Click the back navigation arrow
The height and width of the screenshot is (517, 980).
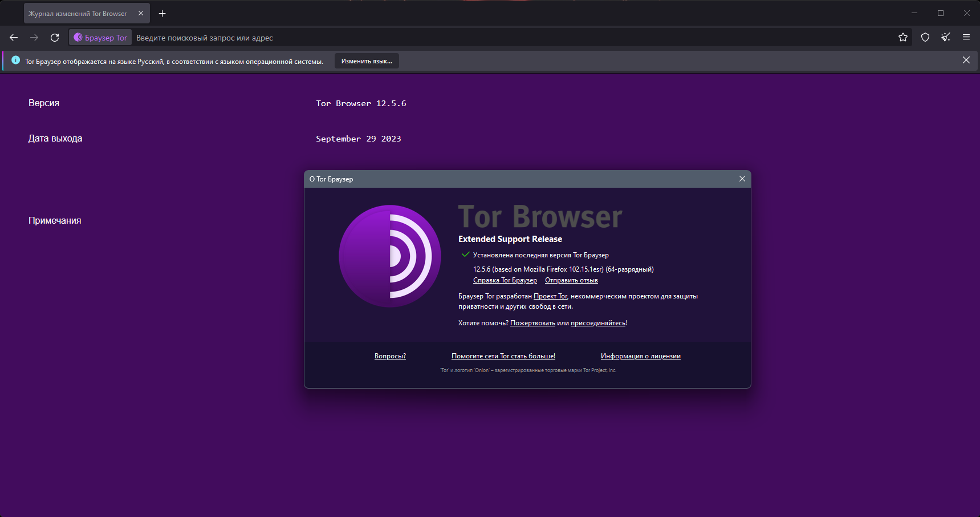click(x=14, y=38)
